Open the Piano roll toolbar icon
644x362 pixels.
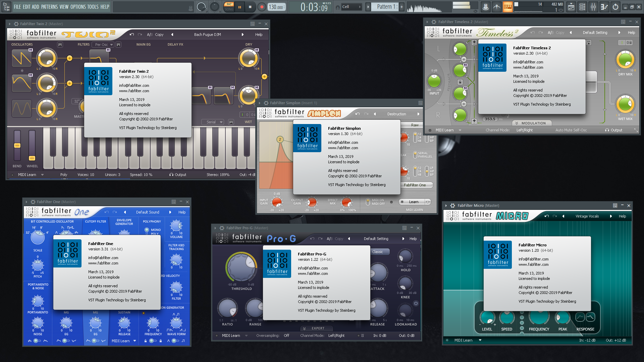[x=604, y=6]
